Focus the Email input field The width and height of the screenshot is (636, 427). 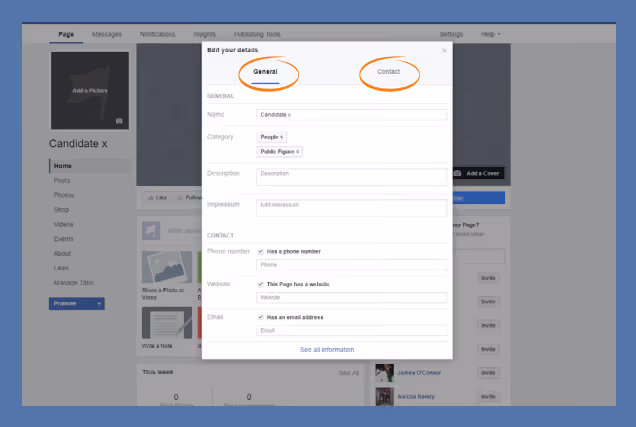point(351,330)
